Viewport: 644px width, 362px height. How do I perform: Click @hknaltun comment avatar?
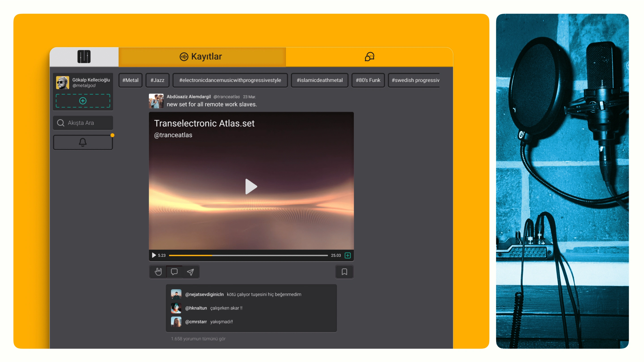click(176, 308)
